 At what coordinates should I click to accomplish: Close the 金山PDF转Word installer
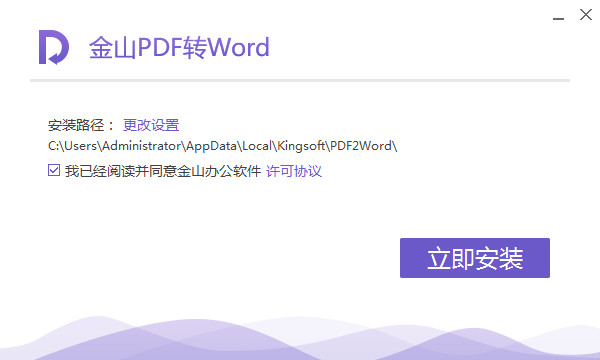point(586,15)
